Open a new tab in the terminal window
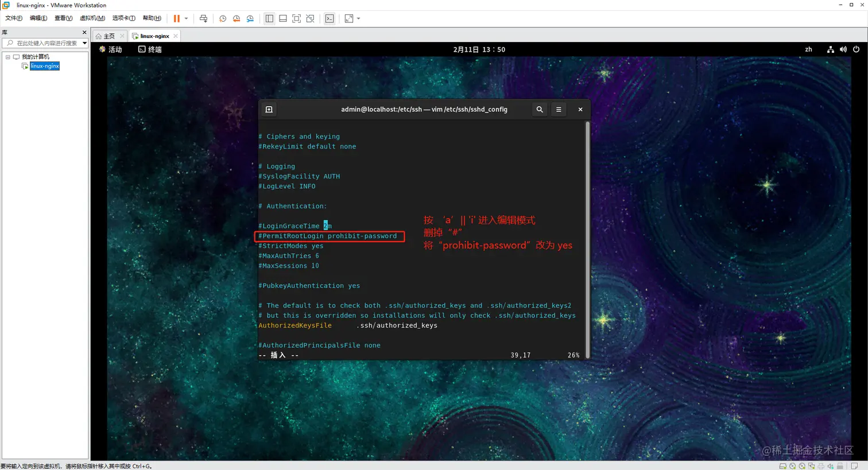The width and height of the screenshot is (868, 470). pos(269,109)
